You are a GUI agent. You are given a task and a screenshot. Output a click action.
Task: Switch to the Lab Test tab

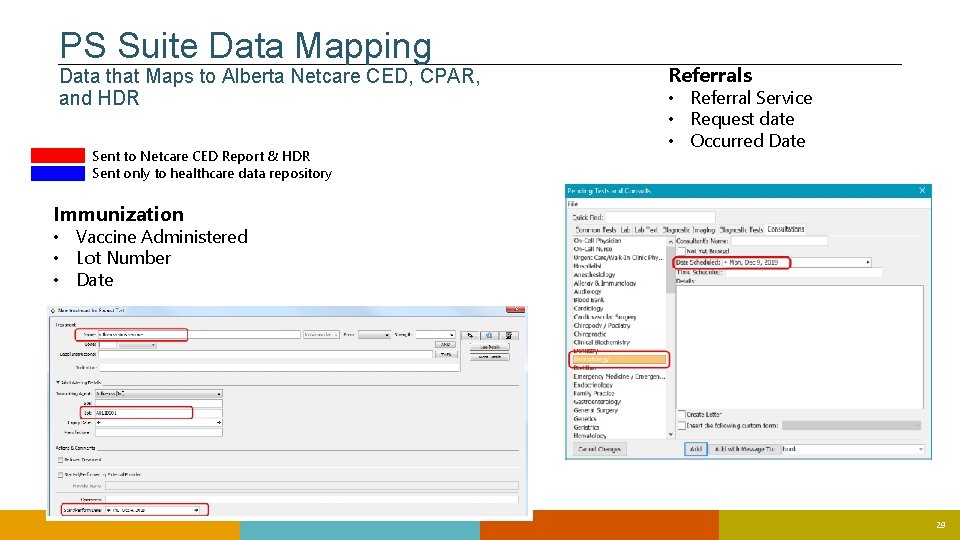tap(647, 230)
